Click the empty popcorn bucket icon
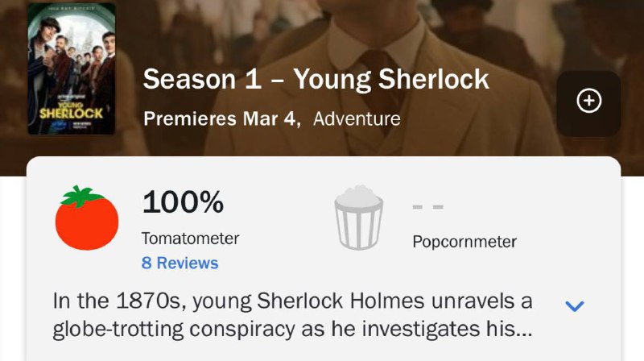 point(361,218)
